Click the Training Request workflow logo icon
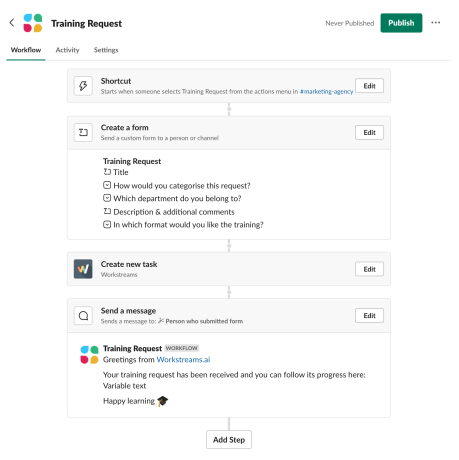This screenshot has height=460, width=459. pos(33,23)
